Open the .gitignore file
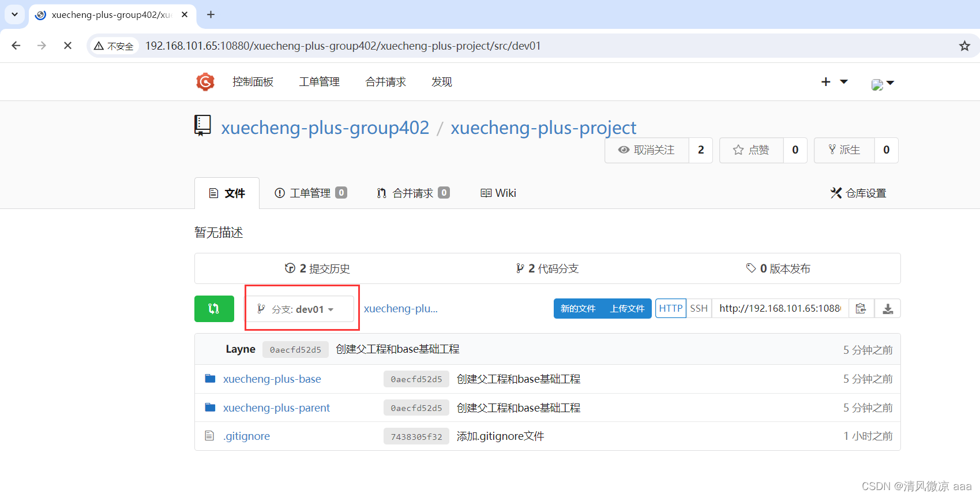 click(x=246, y=436)
